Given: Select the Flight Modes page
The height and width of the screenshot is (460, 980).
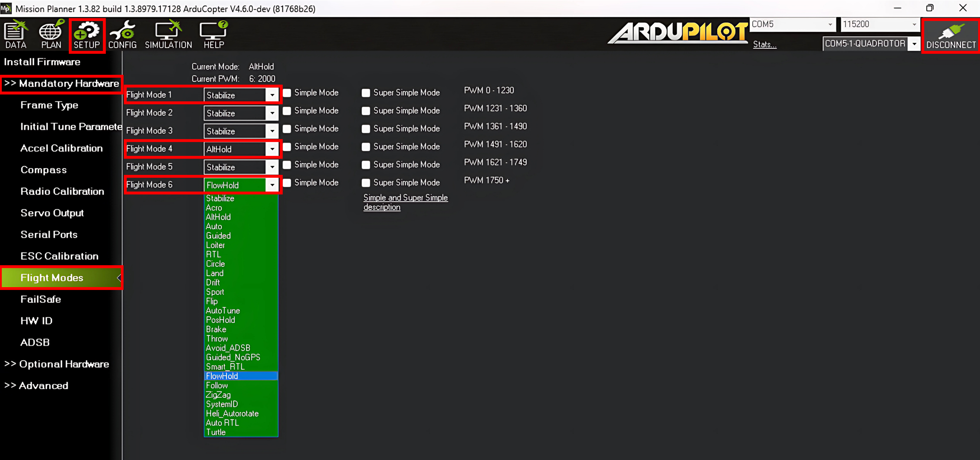Looking at the screenshot, I should pyautogui.click(x=62, y=278).
